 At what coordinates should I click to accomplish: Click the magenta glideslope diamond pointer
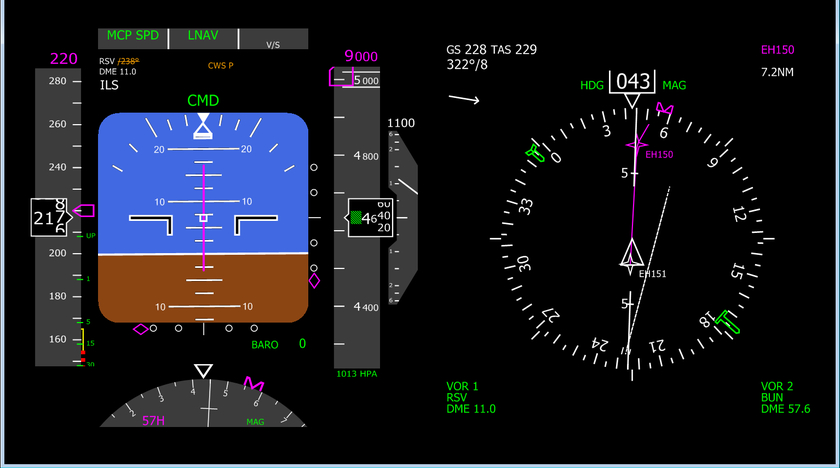coord(314,280)
